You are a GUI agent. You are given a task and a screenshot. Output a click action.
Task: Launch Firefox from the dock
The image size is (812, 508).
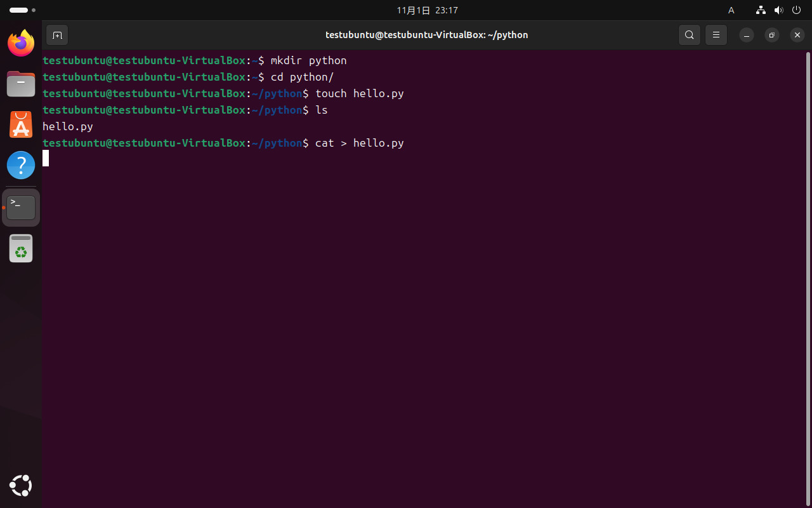coord(21,43)
